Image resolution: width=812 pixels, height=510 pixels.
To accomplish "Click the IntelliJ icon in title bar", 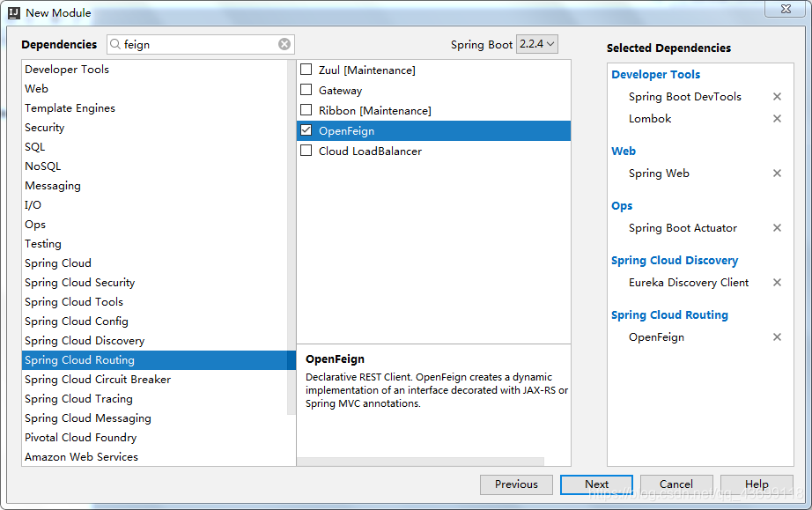I will (x=14, y=13).
